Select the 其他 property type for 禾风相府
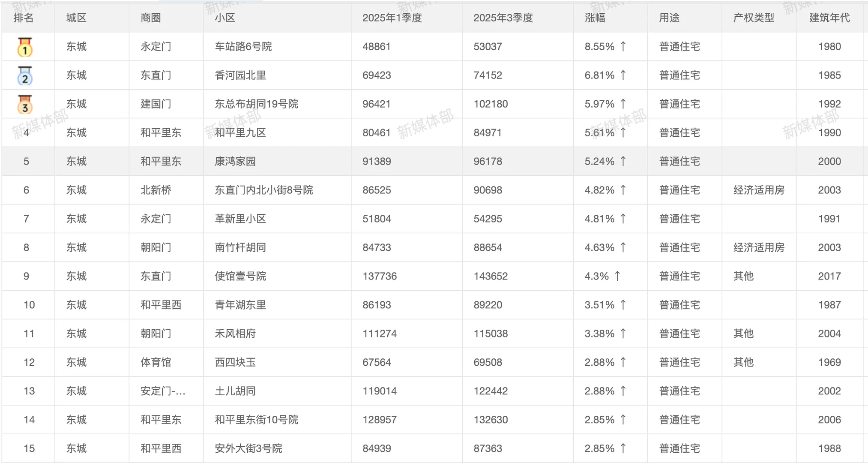Image resolution: width=868 pixels, height=463 pixels. coord(742,334)
